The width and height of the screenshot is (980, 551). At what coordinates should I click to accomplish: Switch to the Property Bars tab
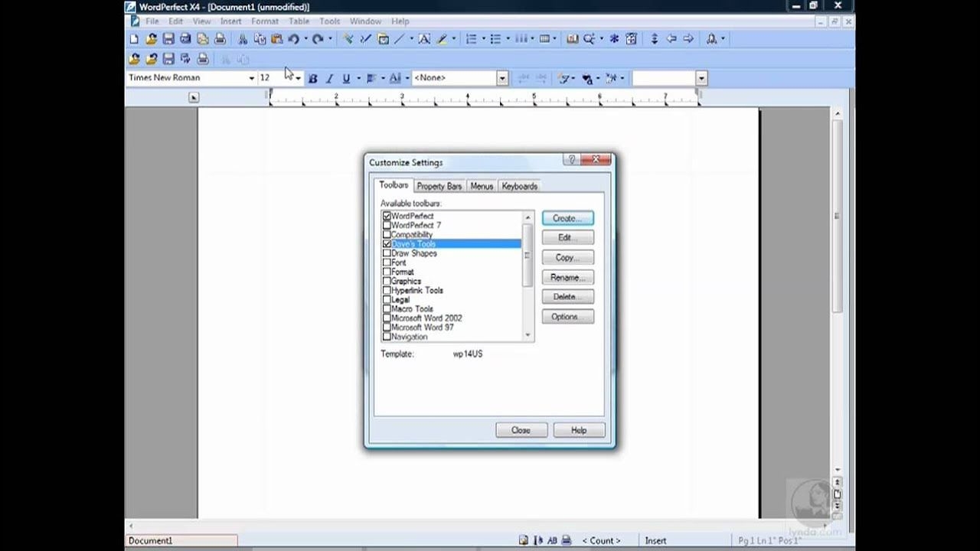(x=439, y=186)
